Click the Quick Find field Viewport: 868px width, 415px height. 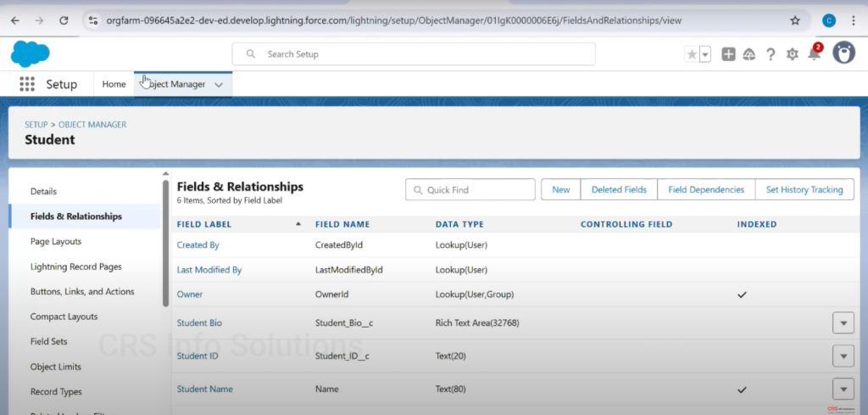(x=470, y=189)
